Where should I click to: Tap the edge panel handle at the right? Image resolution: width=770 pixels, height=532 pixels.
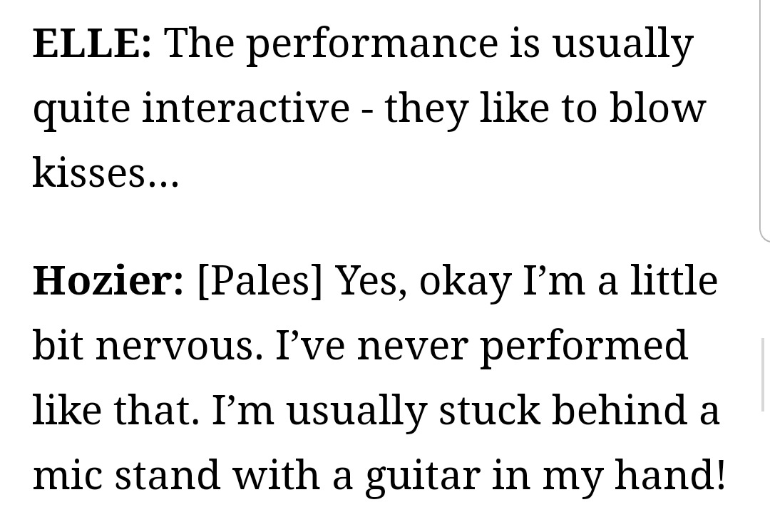[764, 121]
